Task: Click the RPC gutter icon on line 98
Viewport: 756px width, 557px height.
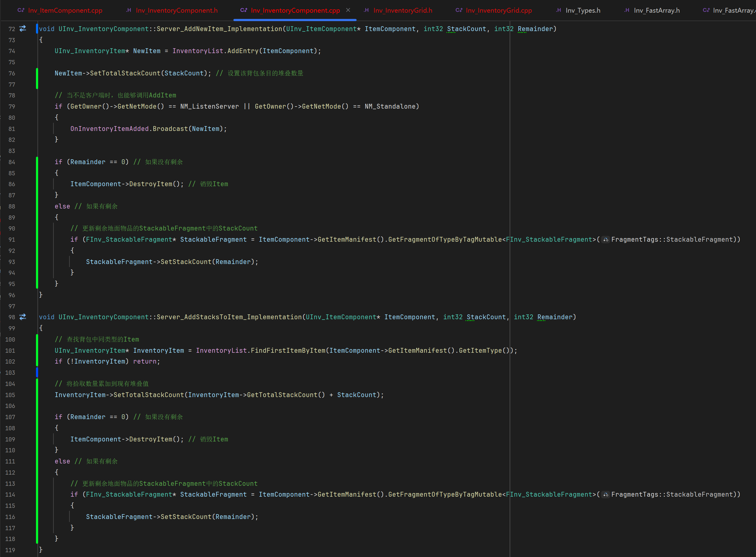Action: click(23, 317)
